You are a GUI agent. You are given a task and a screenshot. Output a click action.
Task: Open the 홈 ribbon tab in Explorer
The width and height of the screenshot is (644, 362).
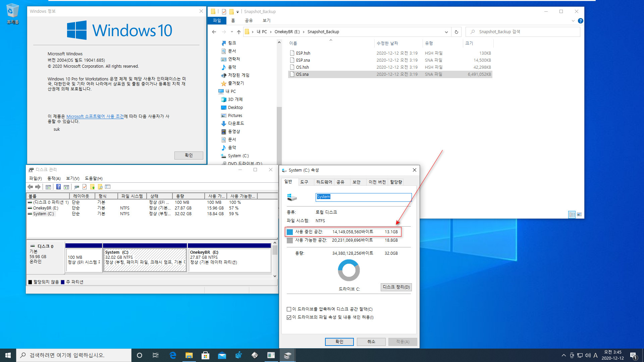233,20
